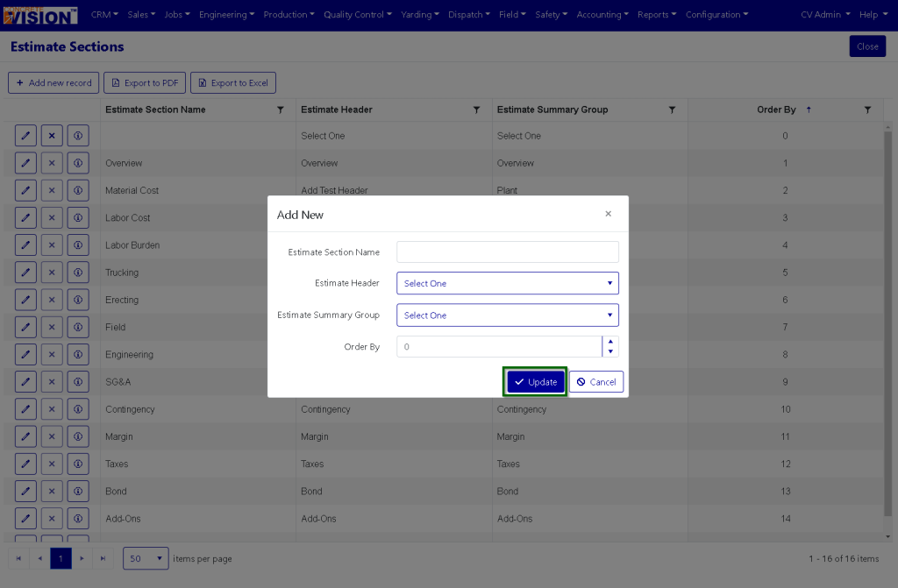Open the Reports menu
The width and height of the screenshot is (898, 588).
657,14
